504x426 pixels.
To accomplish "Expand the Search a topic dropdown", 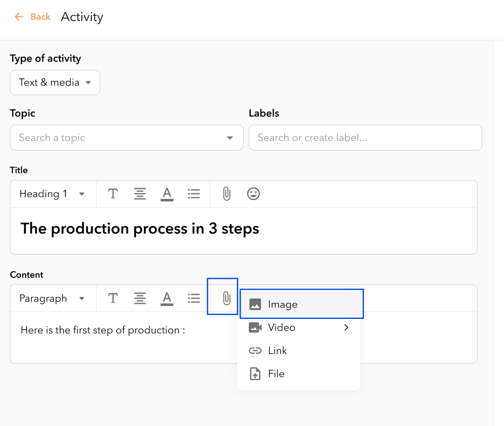I will 127,138.
